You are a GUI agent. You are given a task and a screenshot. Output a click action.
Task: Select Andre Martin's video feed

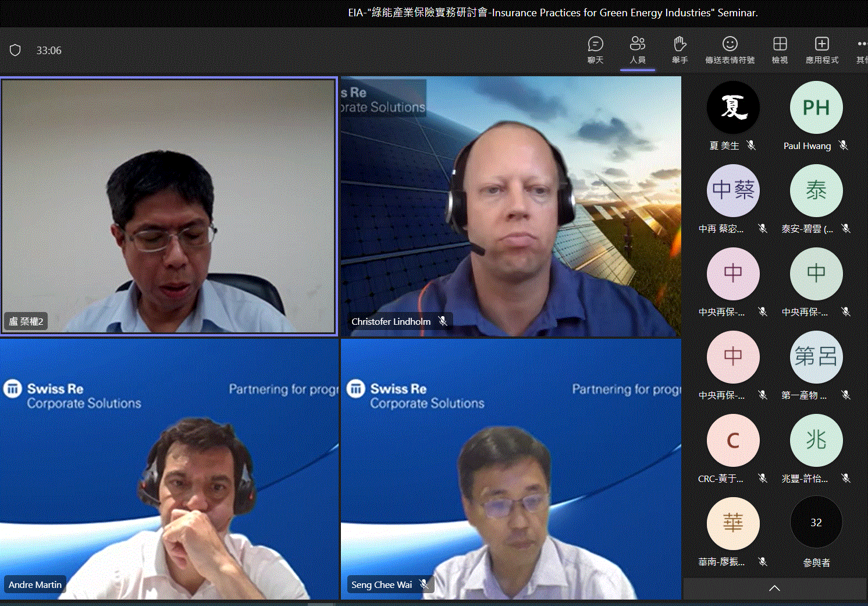169,469
